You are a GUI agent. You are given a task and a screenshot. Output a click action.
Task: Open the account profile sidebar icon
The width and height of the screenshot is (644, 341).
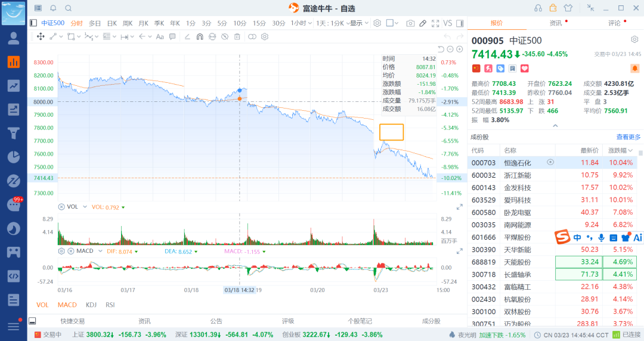point(14,38)
